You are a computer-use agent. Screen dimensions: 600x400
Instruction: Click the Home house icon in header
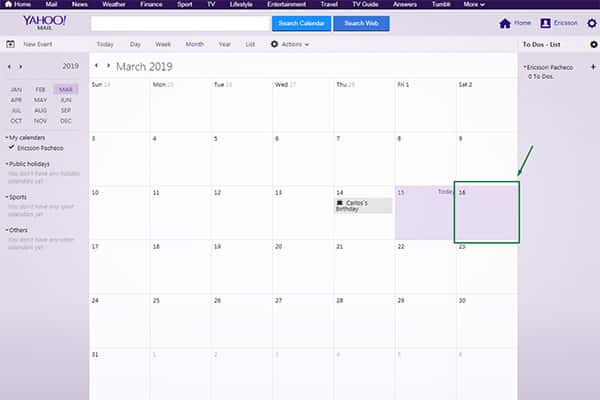[x=505, y=24]
